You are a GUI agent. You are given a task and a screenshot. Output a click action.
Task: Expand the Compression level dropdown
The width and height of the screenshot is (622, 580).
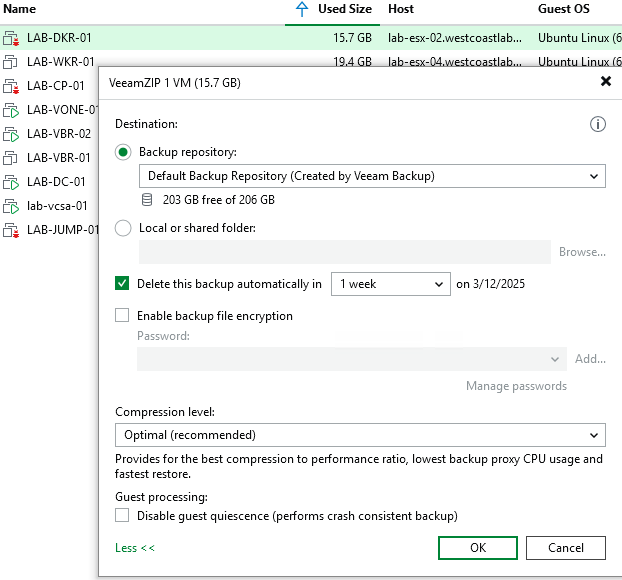coord(360,435)
